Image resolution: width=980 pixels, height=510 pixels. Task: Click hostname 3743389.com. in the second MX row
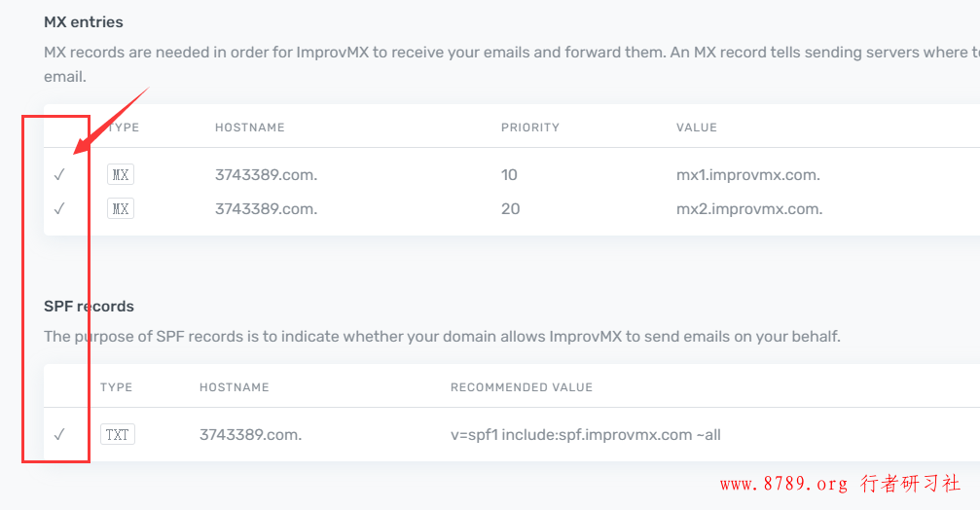tap(267, 208)
